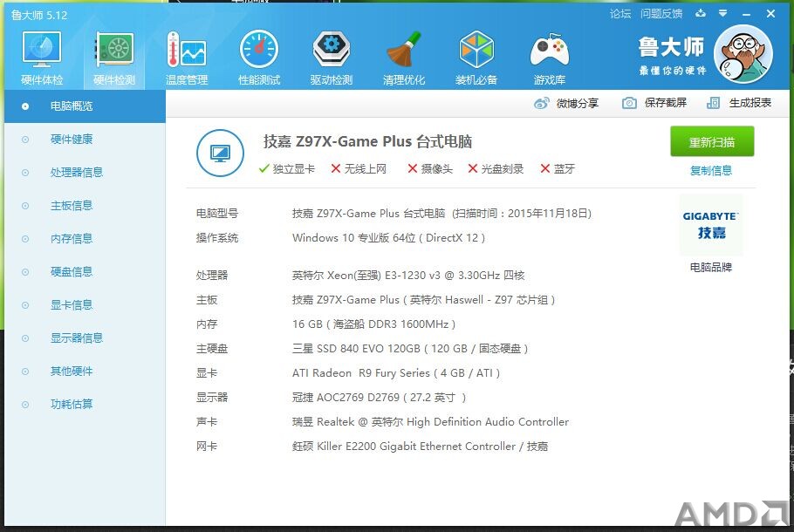This screenshot has height=532, width=794.
Task: Open 清理优化 cleanup broom icon
Action: [x=404, y=49]
